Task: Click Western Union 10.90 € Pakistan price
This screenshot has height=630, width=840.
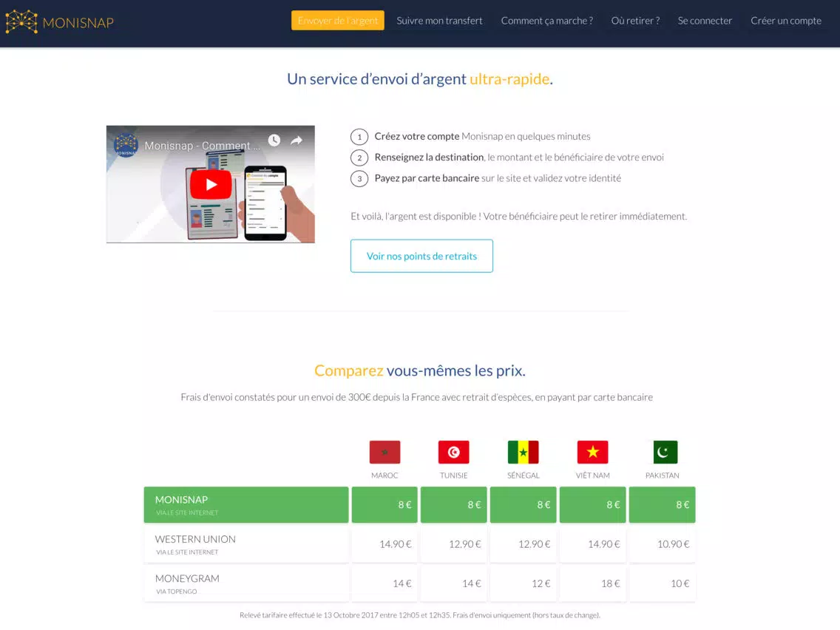Action: [662, 544]
